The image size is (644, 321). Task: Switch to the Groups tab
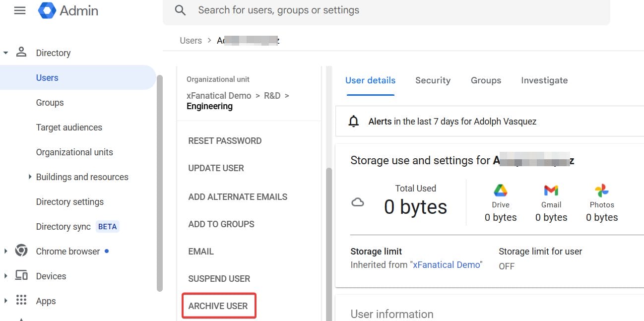click(x=486, y=80)
